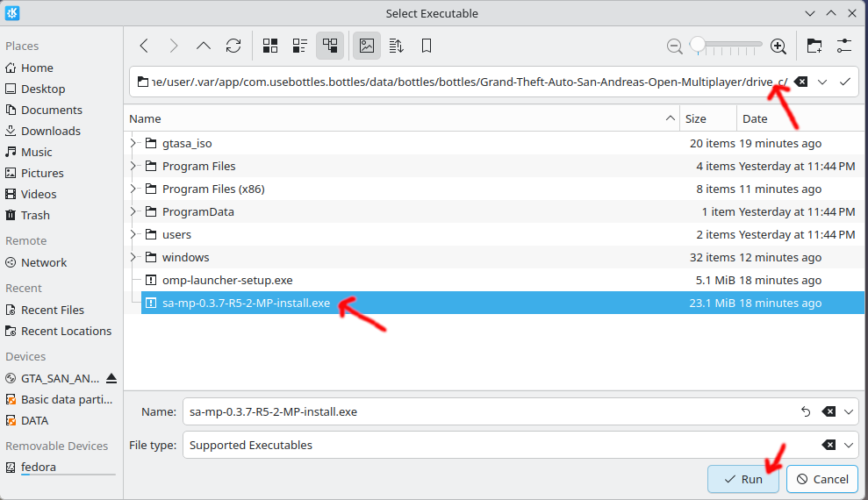
Task: Click the location path input field
Action: [x=468, y=82]
